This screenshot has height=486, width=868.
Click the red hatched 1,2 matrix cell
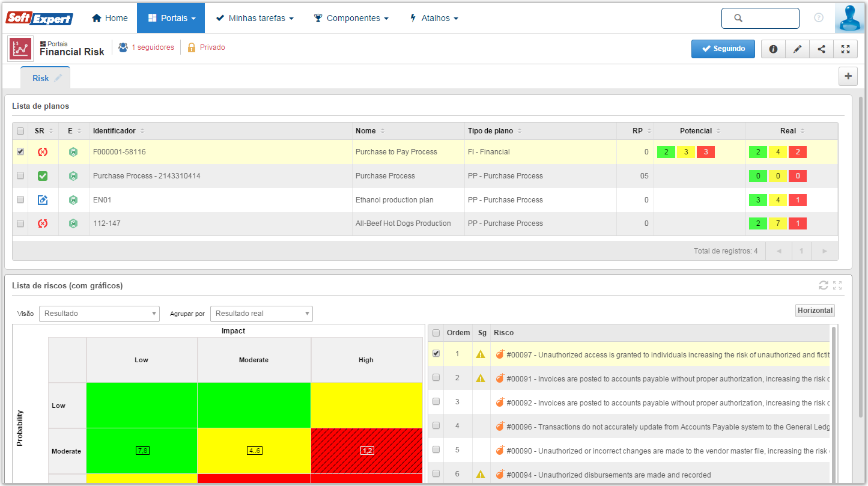tap(367, 451)
